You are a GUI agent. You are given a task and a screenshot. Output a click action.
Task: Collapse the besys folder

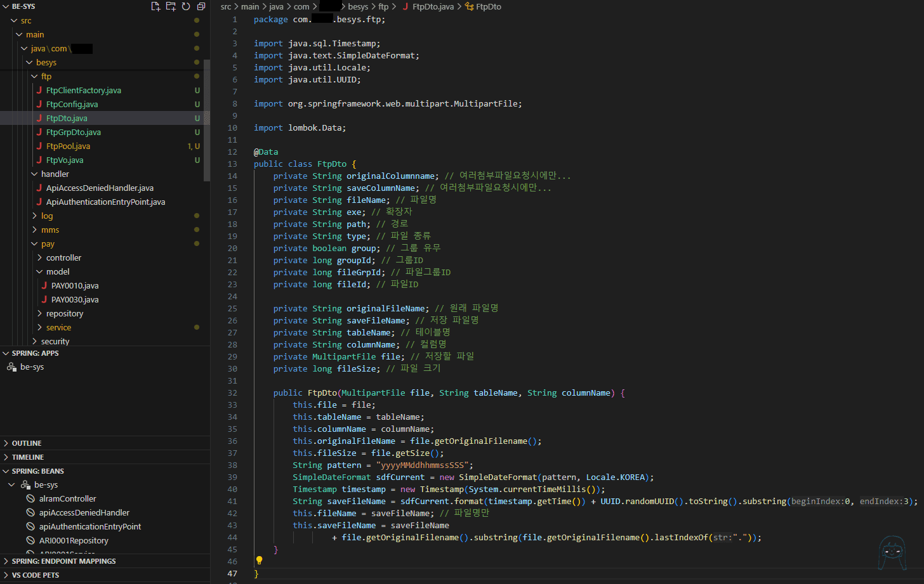pos(29,63)
